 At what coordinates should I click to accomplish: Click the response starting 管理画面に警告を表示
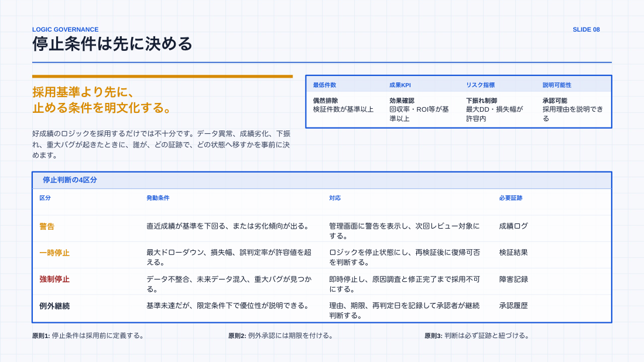point(404,231)
